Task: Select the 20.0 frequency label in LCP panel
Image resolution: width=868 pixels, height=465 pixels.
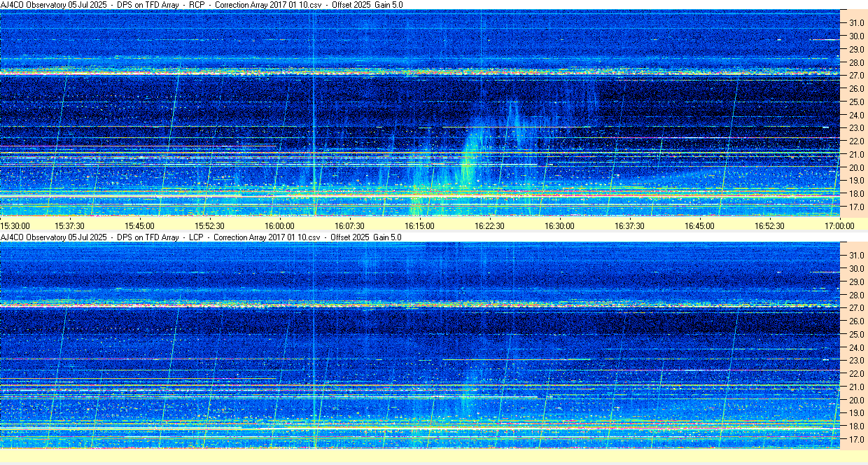Action: tap(857, 400)
